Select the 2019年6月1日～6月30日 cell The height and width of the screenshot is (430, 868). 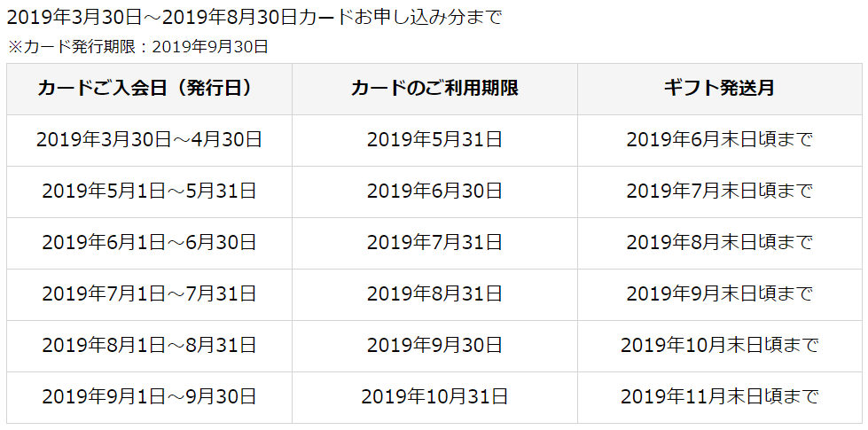pyautogui.click(x=149, y=242)
